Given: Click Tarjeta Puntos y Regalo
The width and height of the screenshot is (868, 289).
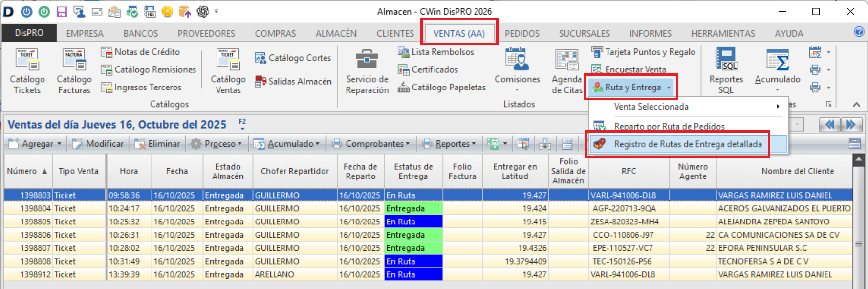Looking at the screenshot, I should coord(643,52).
